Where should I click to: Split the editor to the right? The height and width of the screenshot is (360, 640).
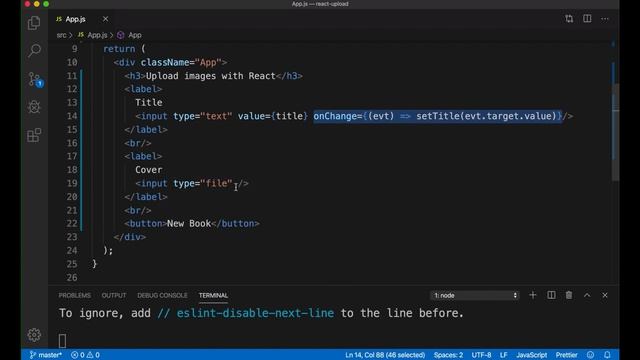(587, 19)
